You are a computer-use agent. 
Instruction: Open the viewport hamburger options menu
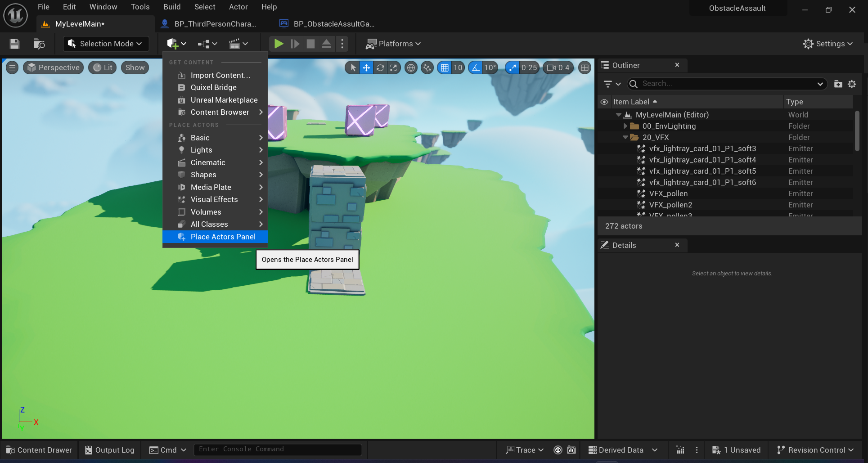12,67
